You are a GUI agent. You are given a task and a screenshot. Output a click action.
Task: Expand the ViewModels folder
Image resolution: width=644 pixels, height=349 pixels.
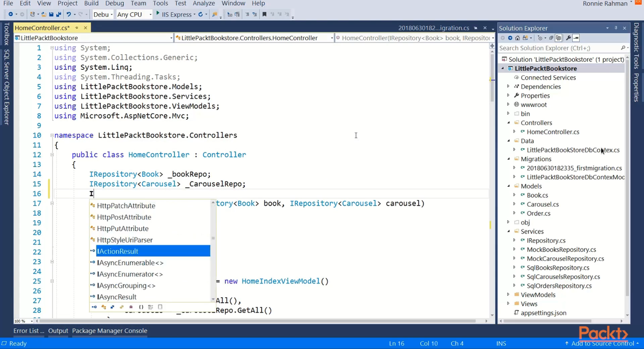pos(508,295)
